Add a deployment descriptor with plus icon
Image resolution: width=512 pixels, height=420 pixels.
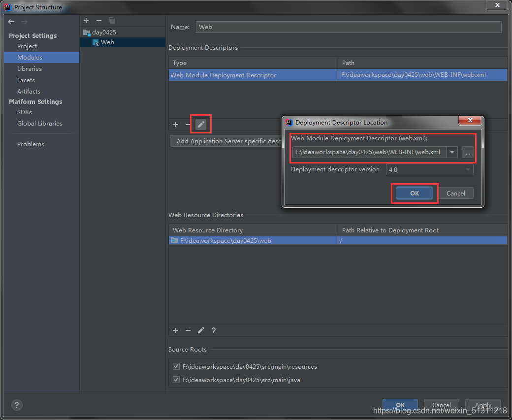tap(175, 125)
